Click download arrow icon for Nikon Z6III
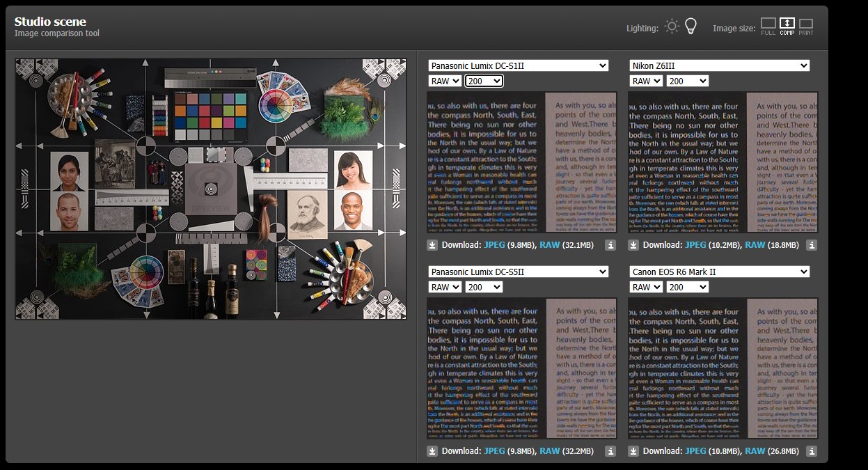The width and height of the screenshot is (868, 470). pyautogui.click(x=633, y=245)
